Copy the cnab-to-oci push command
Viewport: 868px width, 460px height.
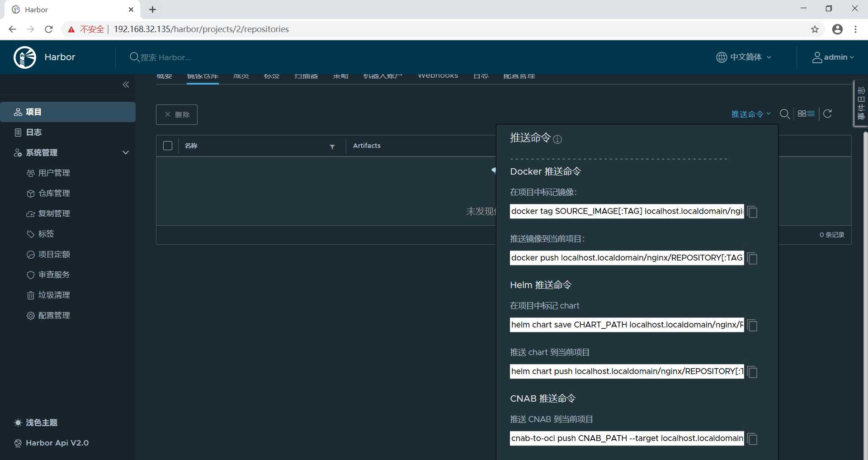point(752,439)
